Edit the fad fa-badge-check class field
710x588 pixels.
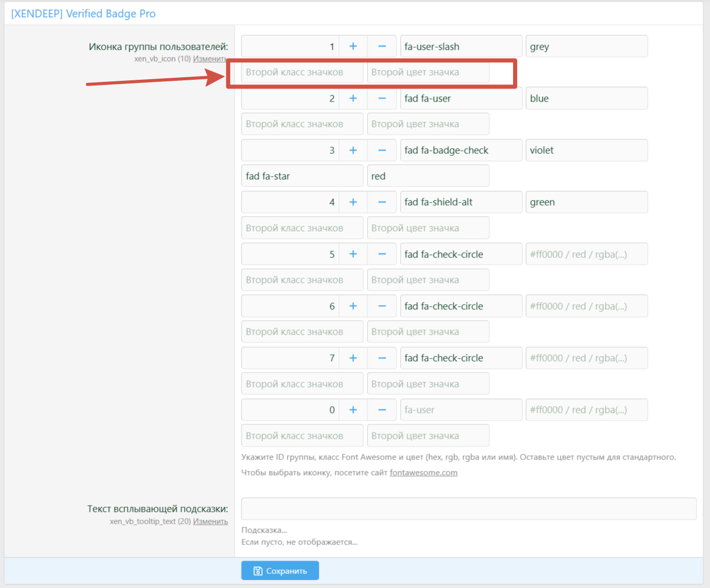pos(461,150)
